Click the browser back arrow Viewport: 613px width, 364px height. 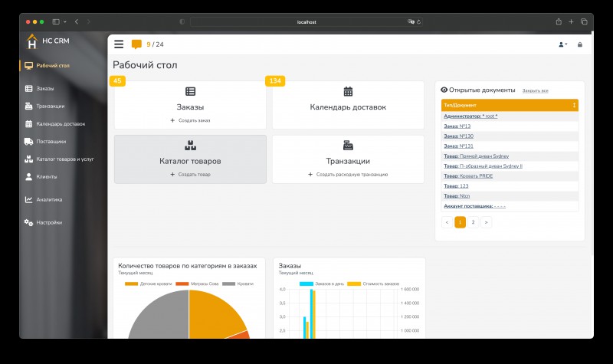pyautogui.click(x=77, y=22)
